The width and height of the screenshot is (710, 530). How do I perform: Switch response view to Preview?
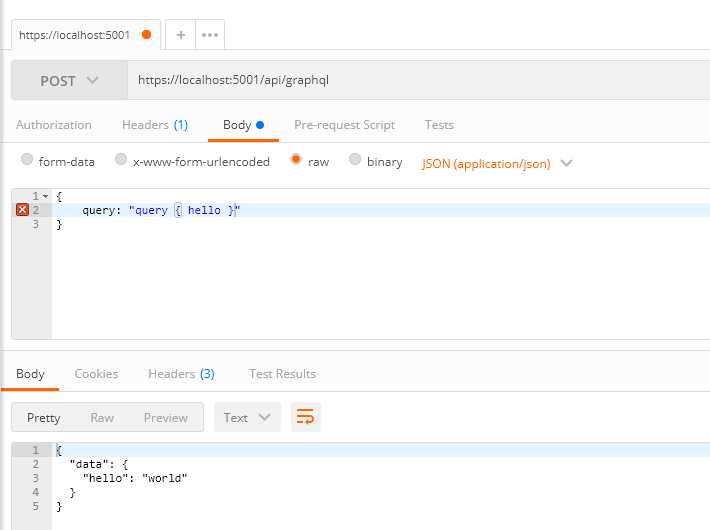tap(166, 417)
